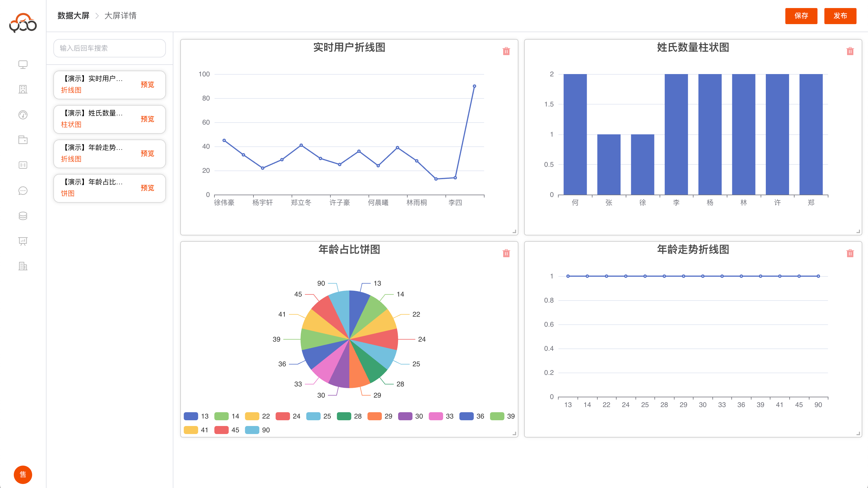This screenshot has height=488, width=868.
Task: Delete the 姓氏数量柱状图 chart via trash icon
Action: (x=850, y=51)
